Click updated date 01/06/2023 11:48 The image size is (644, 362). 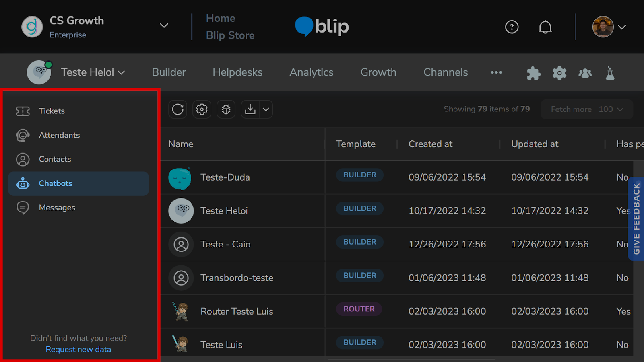tap(550, 278)
